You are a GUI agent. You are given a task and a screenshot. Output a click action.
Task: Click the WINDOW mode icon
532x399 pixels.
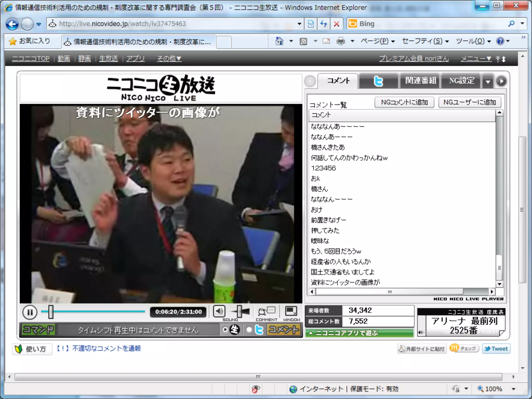(291, 311)
